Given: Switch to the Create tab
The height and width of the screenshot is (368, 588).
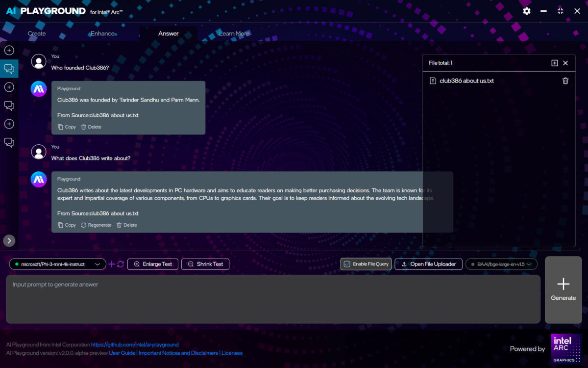Looking at the screenshot, I should coord(37,33).
